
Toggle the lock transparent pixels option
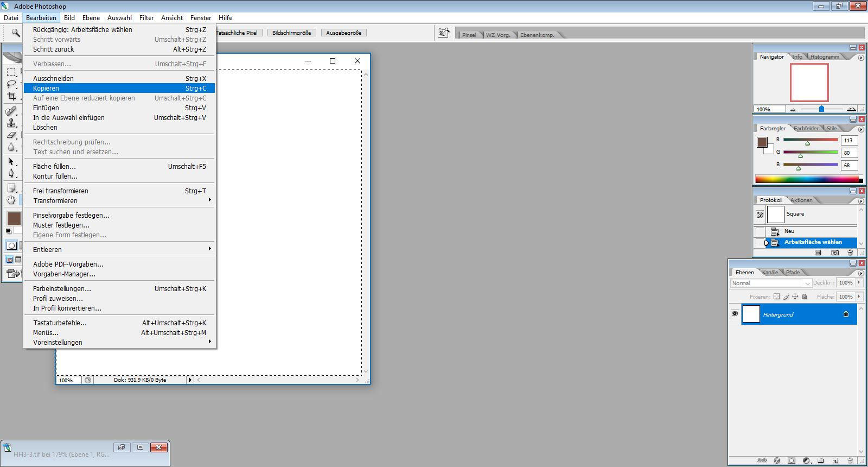point(776,296)
